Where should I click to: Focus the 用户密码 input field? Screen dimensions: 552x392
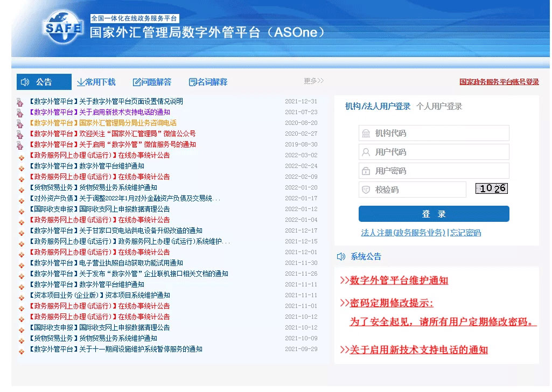point(434,171)
